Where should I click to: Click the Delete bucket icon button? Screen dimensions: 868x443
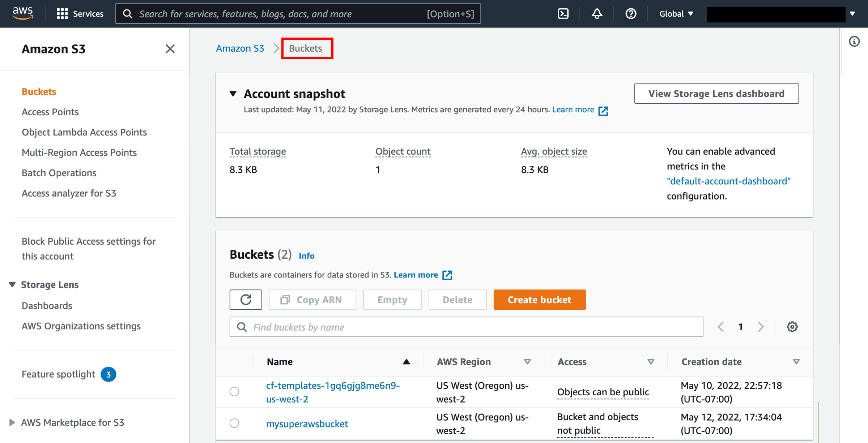[457, 300]
